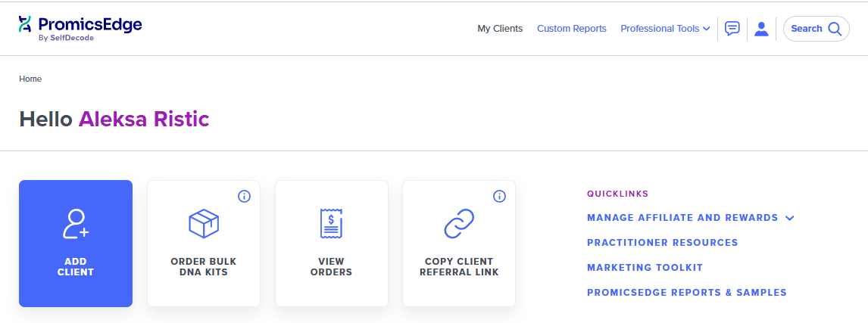Viewport: 868px width, 323px height.
Task: Click the add client person icon
Action: [x=76, y=224]
